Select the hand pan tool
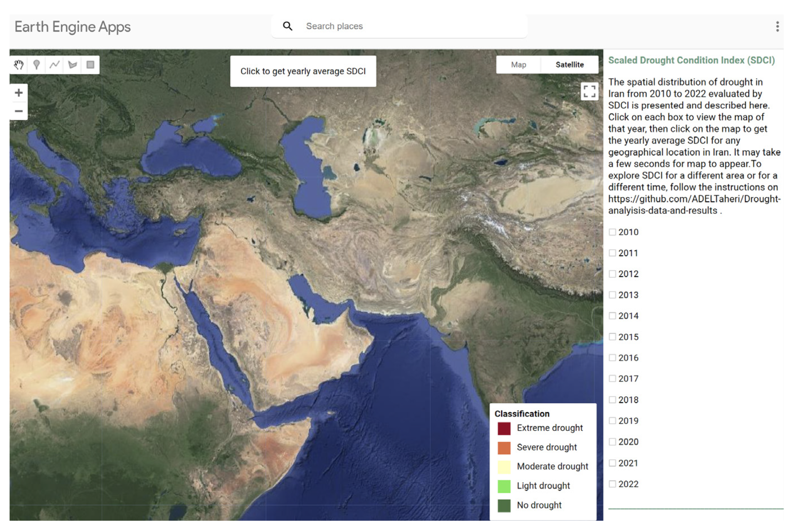Viewport: 797px width, 532px height. (x=19, y=65)
